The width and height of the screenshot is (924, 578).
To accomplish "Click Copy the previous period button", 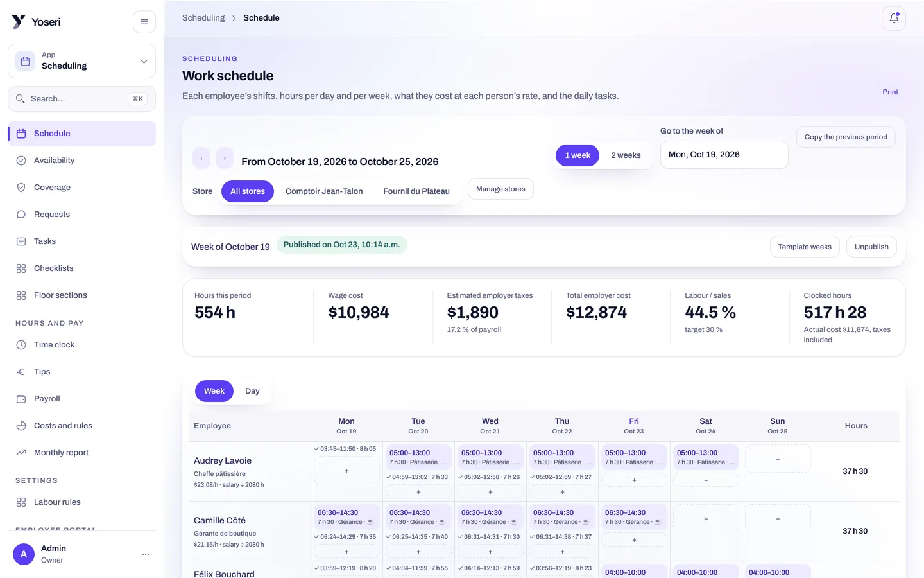I will 846,137.
